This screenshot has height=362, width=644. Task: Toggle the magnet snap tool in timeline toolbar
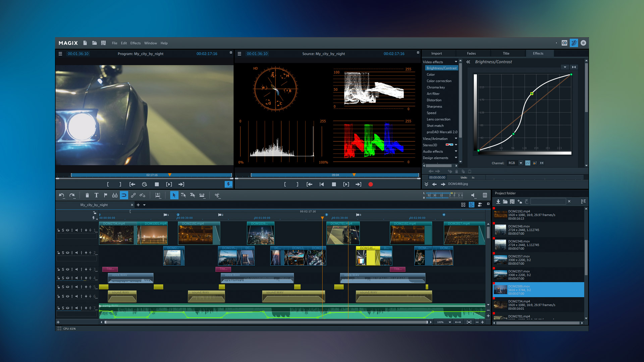[x=124, y=195]
